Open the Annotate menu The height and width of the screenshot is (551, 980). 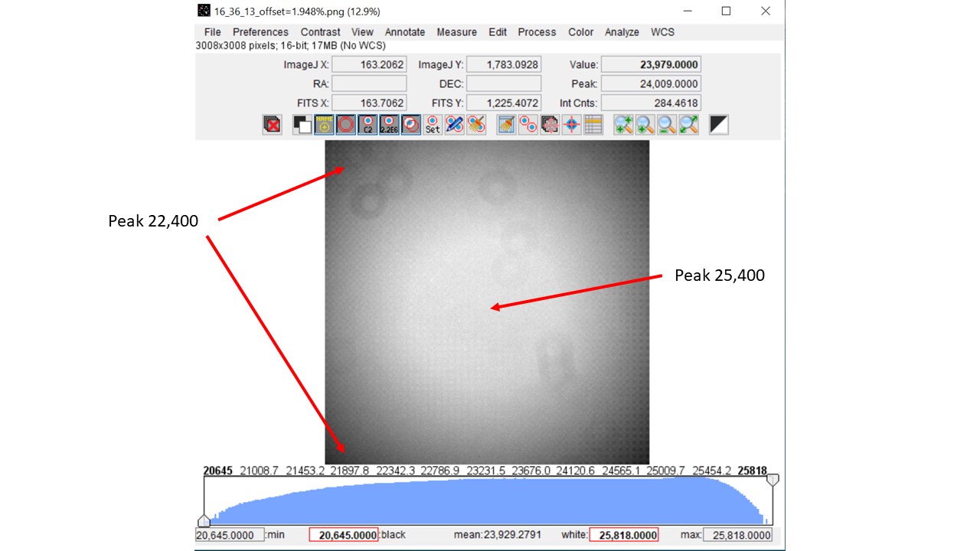tap(405, 32)
